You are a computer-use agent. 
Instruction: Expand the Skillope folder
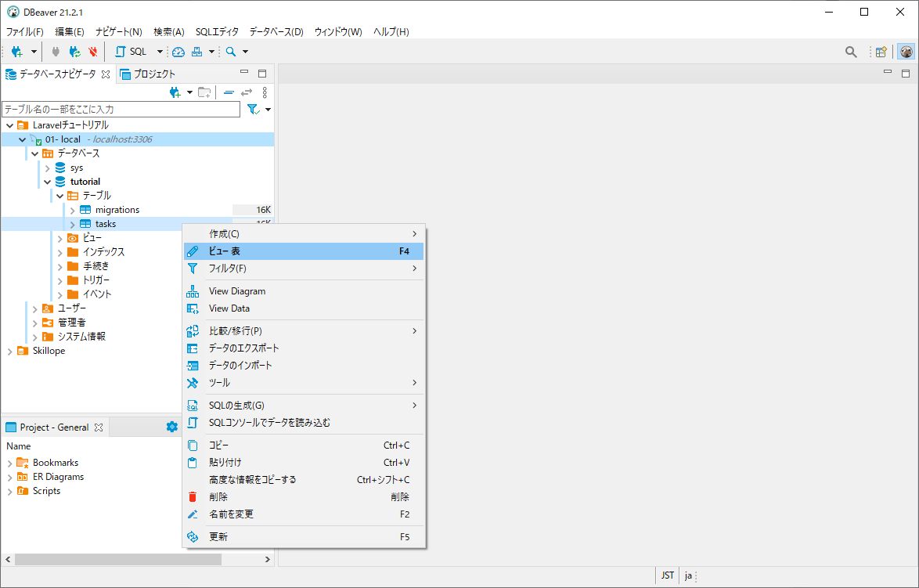point(10,351)
